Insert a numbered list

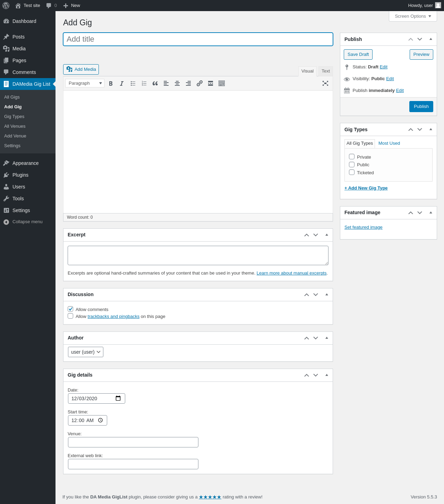pyautogui.click(x=144, y=83)
